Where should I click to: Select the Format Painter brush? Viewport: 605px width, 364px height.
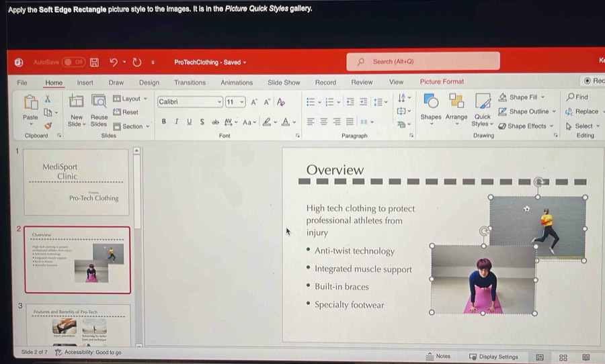pos(48,126)
